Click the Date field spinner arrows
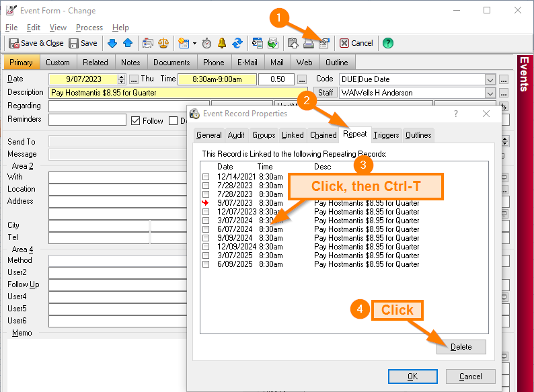This screenshot has width=534, height=392. pyautogui.click(x=122, y=79)
